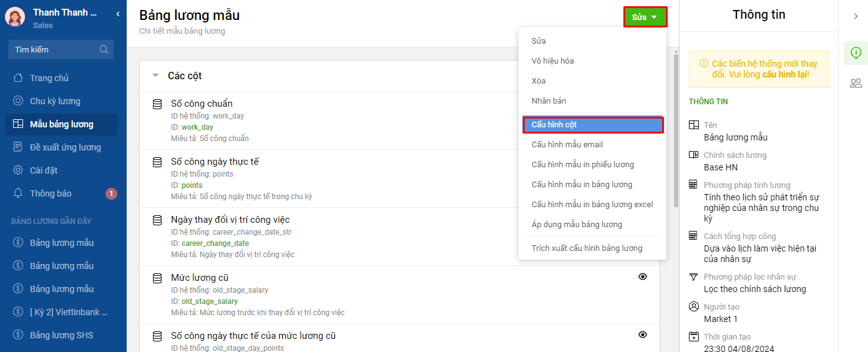
Task: Choose Nhân bản menu entry
Action: pos(549,101)
